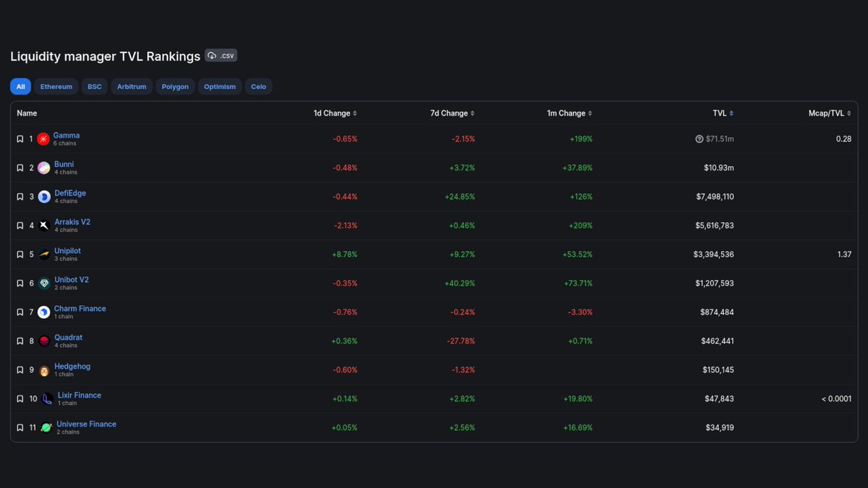This screenshot has width=868, height=488.
Task: Click the DefiEdge logo
Action: [44, 197]
